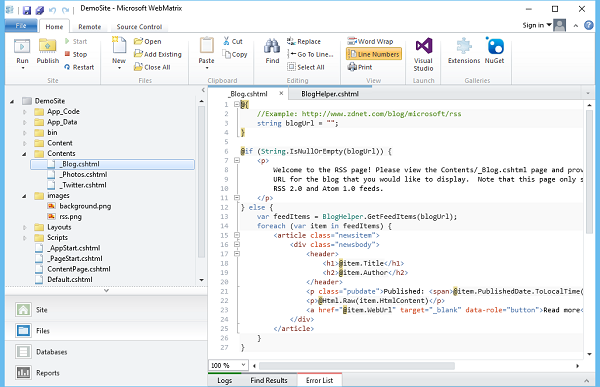Collapse the code block at line 7
The height and width of the screenshot is (387, 600).
[237, 160]
